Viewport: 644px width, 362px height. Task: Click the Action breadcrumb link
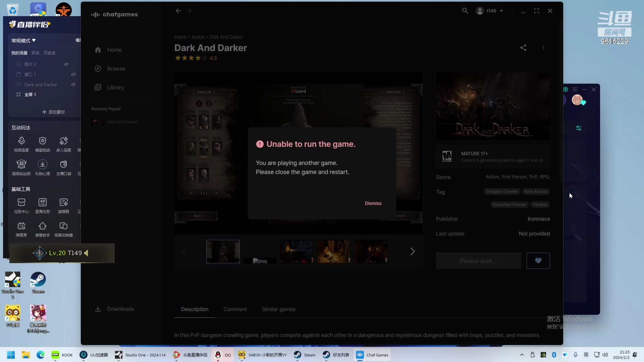198,37
